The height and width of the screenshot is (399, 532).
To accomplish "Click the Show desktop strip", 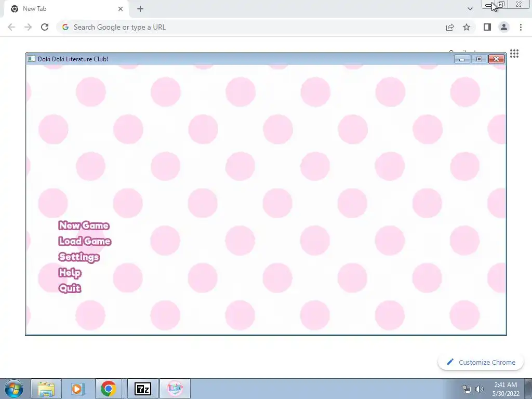I will pyautogui.click(x=528, y=389).
